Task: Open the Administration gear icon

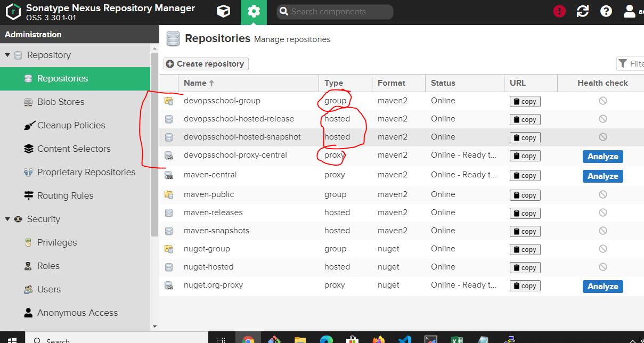Action: coord(254,12)
